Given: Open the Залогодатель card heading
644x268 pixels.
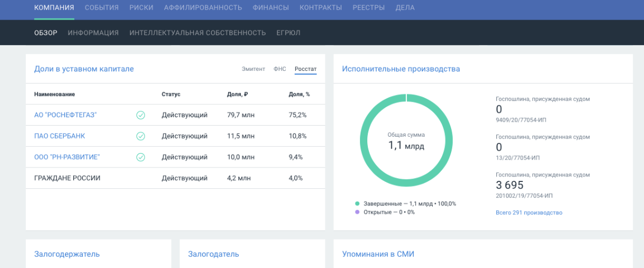Looking at the screenshot, I should tap(214, 254).
